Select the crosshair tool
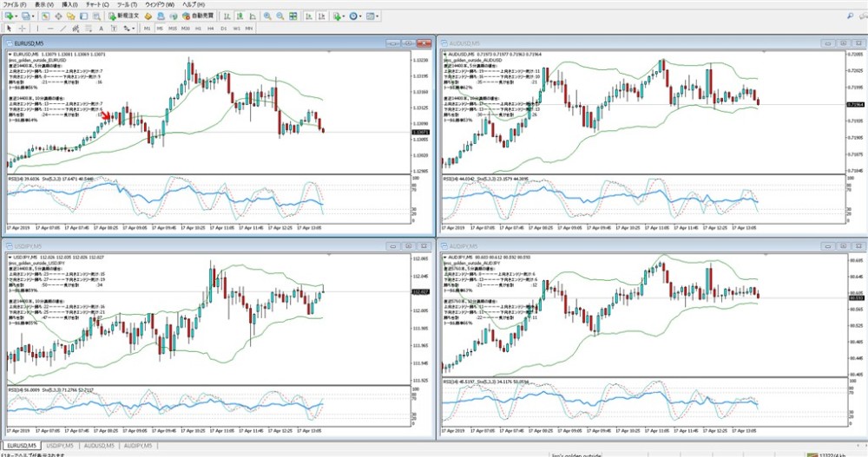This screenshot has height=457, width=868. coord(23,29)
